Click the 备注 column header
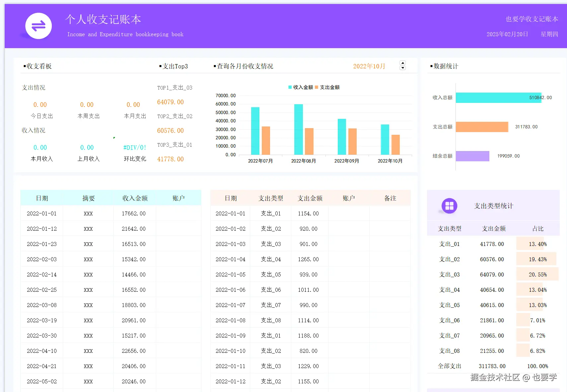 click(x=390, y=198)
